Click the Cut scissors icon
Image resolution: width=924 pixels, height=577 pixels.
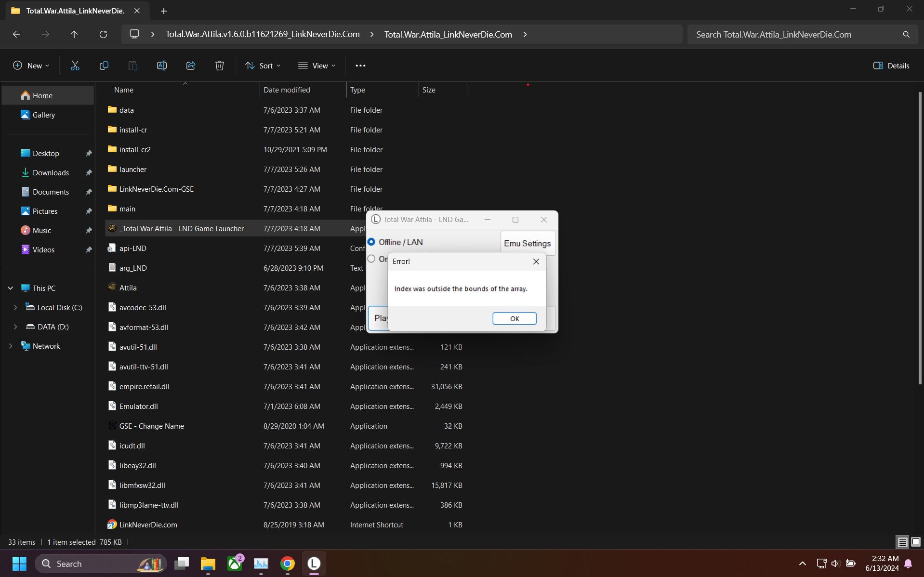[x=75, y=66]
